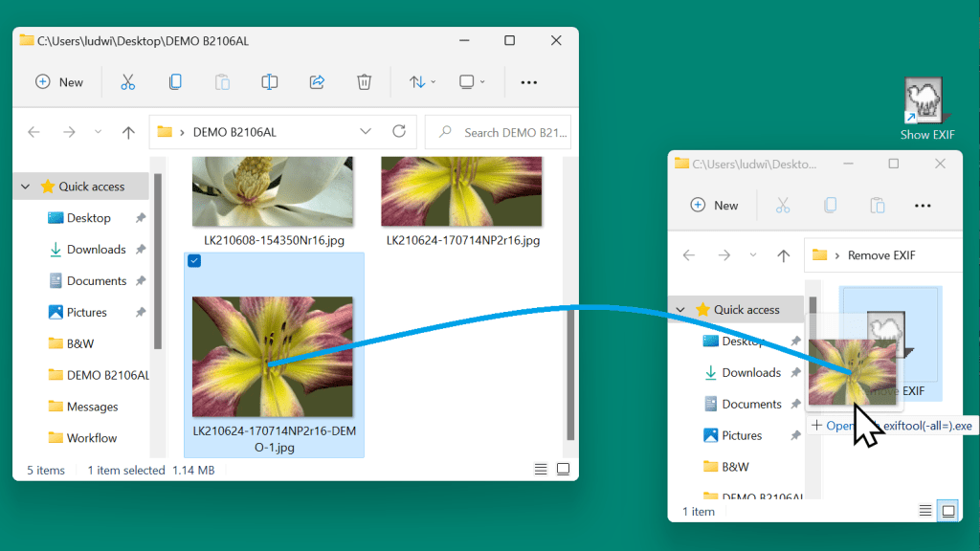This screenshot has width=980, height=551.
Task: Expand the address bar history dropdown
Action: 366,132
